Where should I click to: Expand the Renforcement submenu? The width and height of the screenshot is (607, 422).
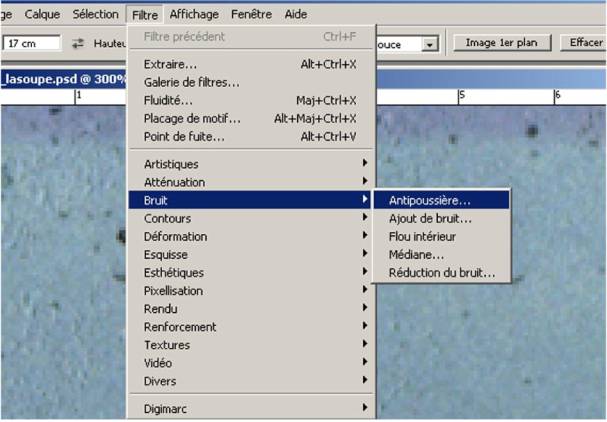click(x=251, y=327)
